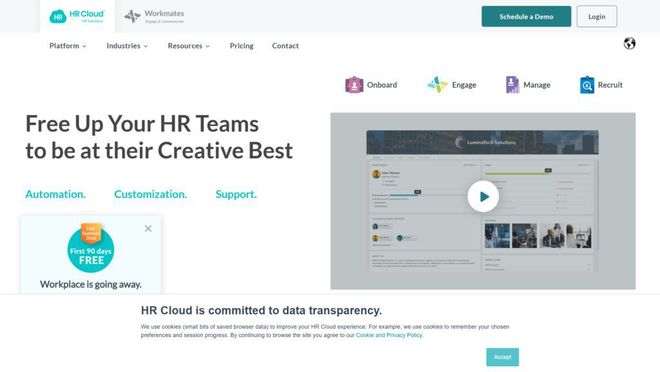Expand the Resources dropdown menu
Screen dimensions: 660x372
click(189, 45)
